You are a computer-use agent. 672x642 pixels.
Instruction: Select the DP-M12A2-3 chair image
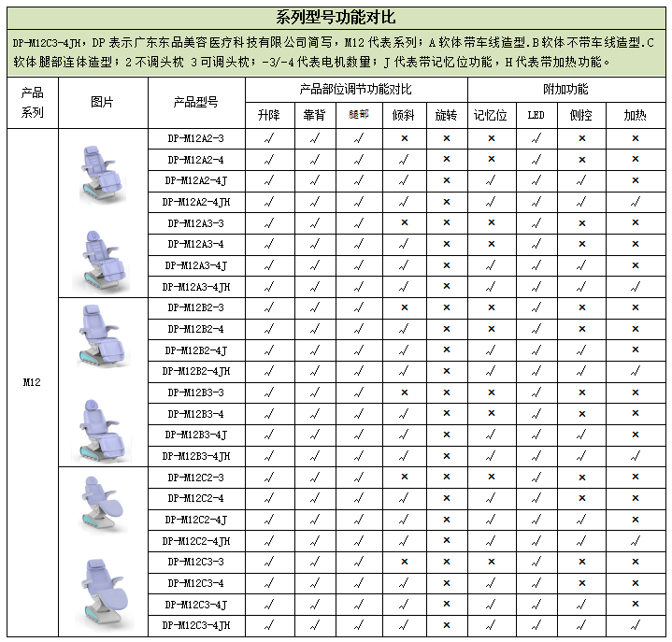[x=103, y=170]
